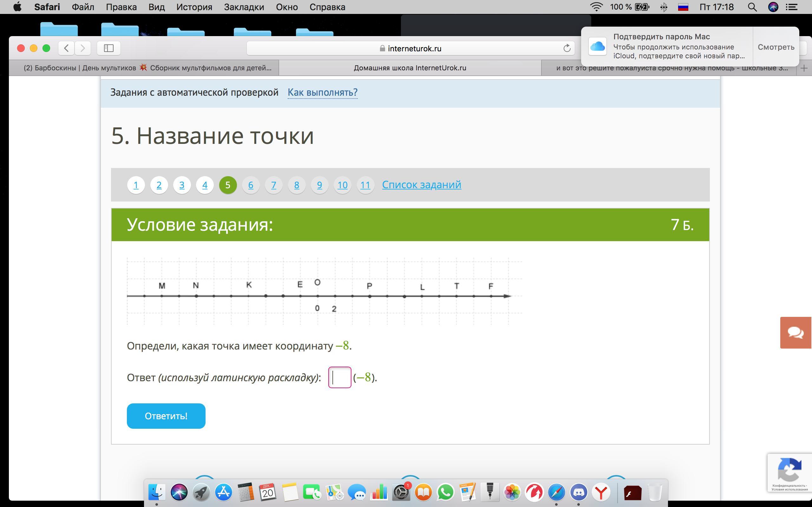Open the Закладки menu
The image size is (812, 507).
click(x=244, y=7)
